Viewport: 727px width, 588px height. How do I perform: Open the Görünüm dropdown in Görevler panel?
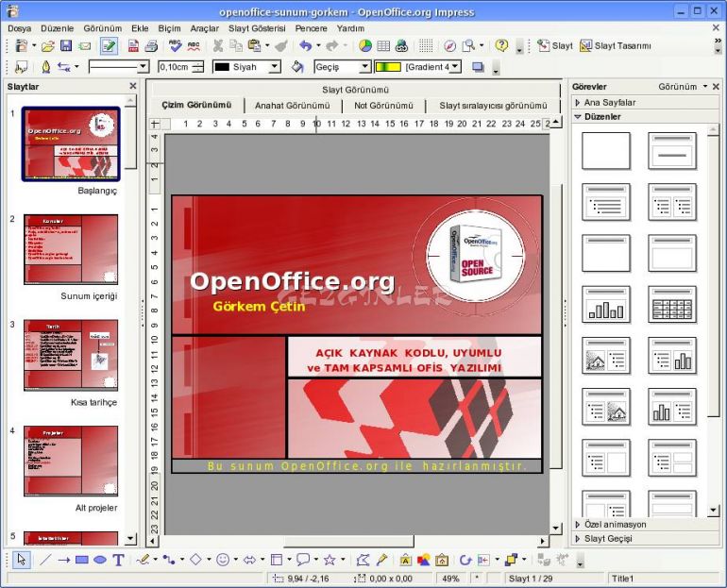point(683,87)
